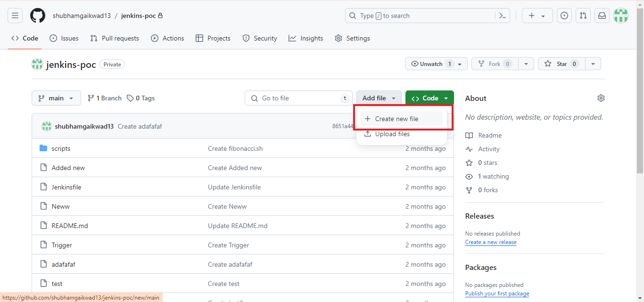The width and height of the screenshot is (644, 302).
Task: Open the Settings tab
Action: (352, 38)
